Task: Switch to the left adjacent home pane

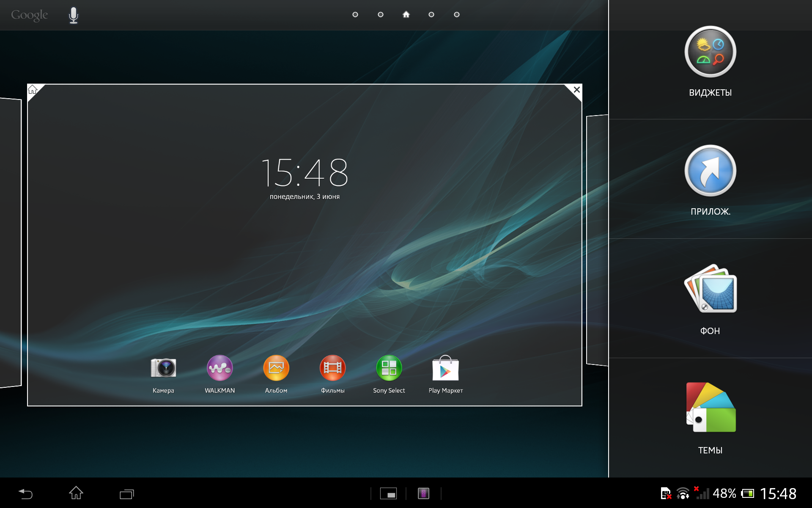Action: [11, 243]
